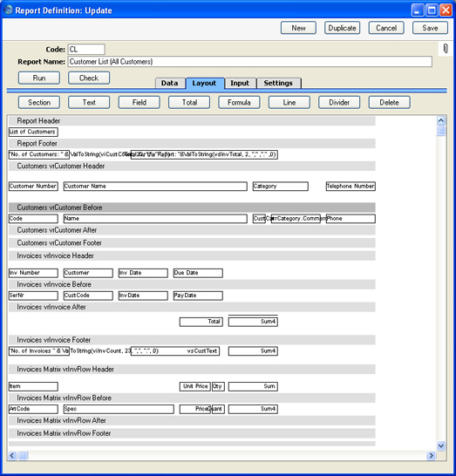Insert a Formula element
Image resolution: width=456 pixels, height=476 pixels.
pyautogui.click(x=239, y=102)
